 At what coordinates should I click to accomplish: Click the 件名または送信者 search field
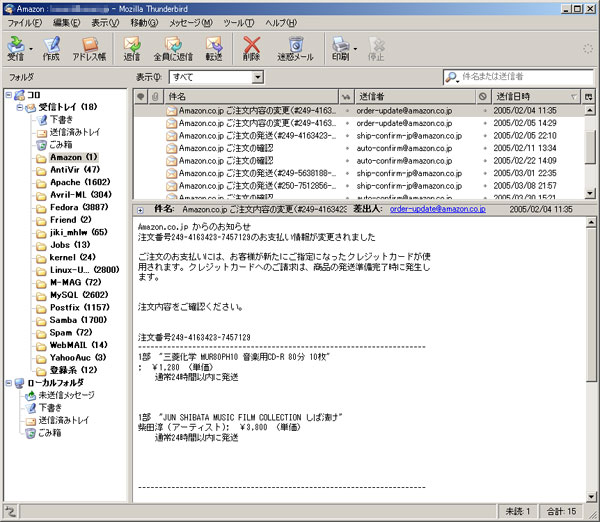tap(524, 76)
